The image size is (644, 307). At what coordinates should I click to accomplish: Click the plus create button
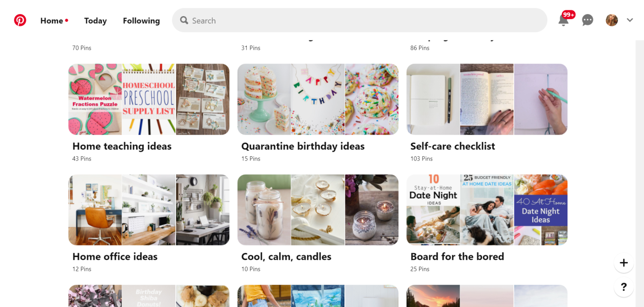(624, 263)
